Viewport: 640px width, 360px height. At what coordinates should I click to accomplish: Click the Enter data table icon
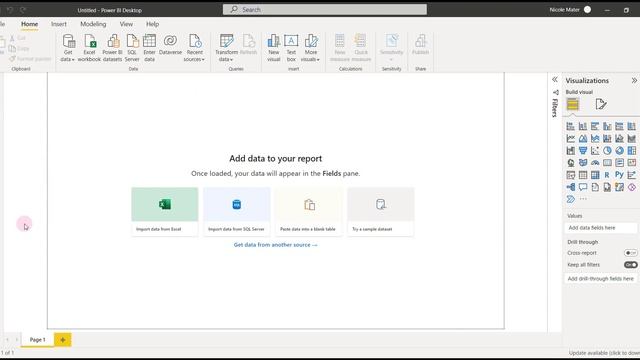pos(149,48)
